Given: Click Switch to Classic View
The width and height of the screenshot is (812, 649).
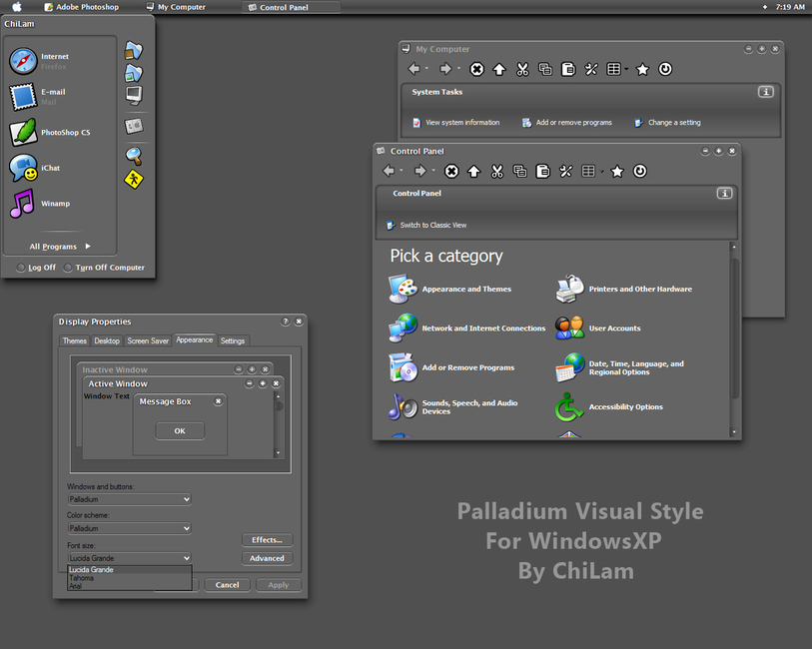Looking at the screenshot, I should tap(427, 225).
